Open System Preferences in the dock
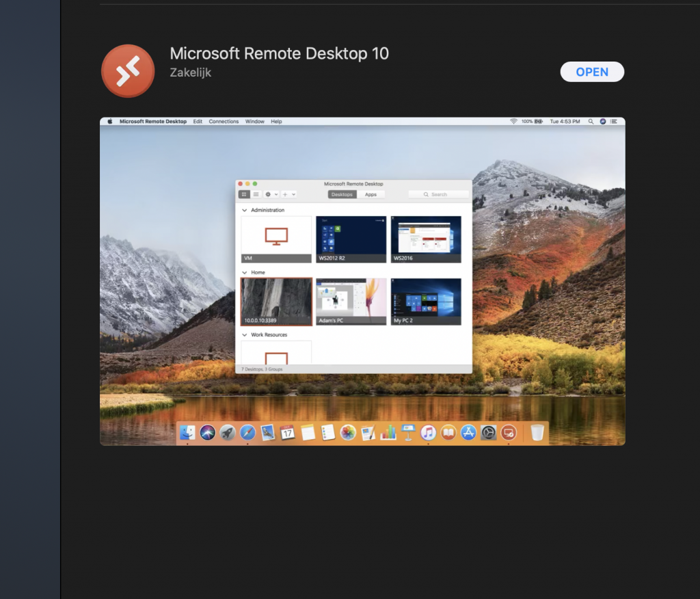700x599 pixels. (x=488, y=432)
